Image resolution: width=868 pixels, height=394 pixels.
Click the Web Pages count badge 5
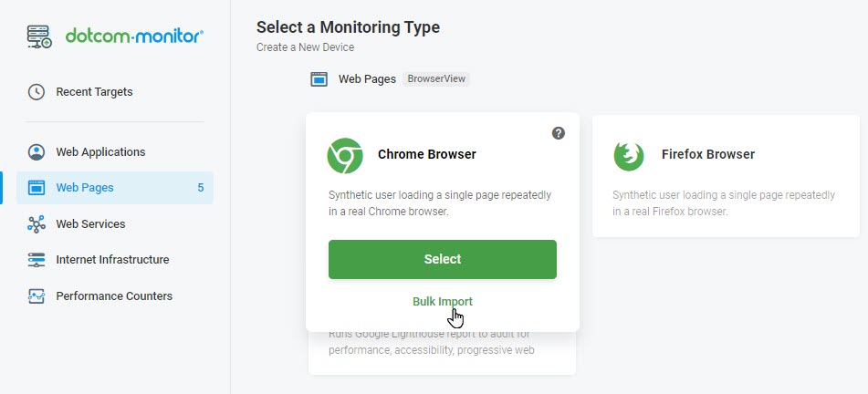click(201, 188)
